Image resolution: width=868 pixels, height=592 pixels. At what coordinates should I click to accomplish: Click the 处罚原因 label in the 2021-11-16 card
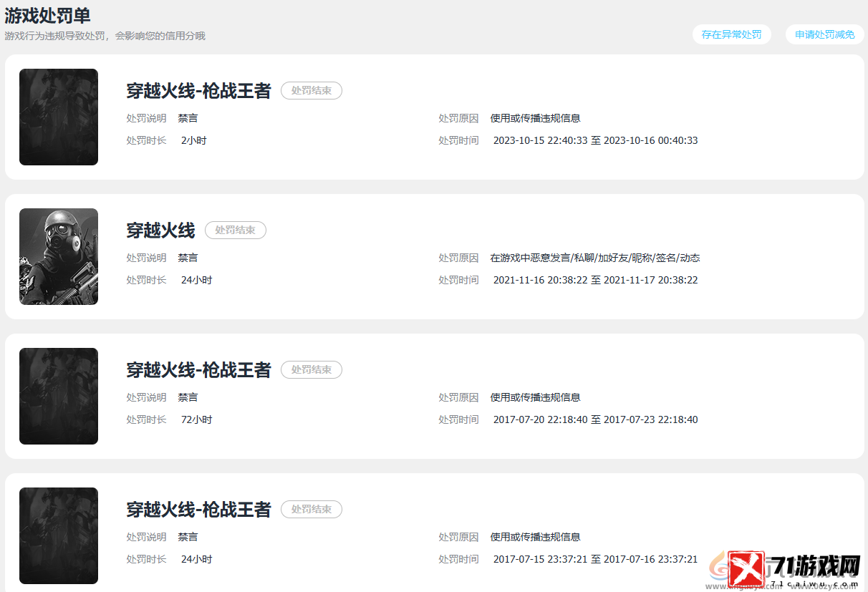(x=459, y=258)
